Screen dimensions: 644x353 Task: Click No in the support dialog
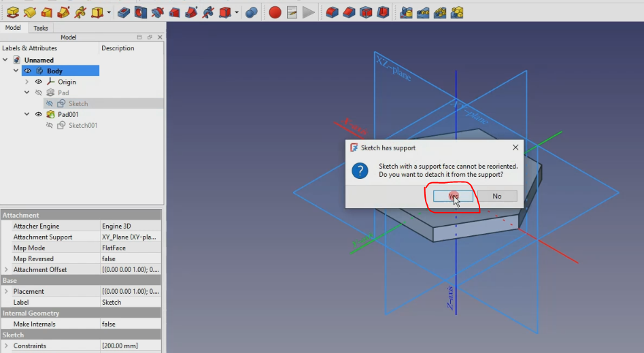pos(497,196)
